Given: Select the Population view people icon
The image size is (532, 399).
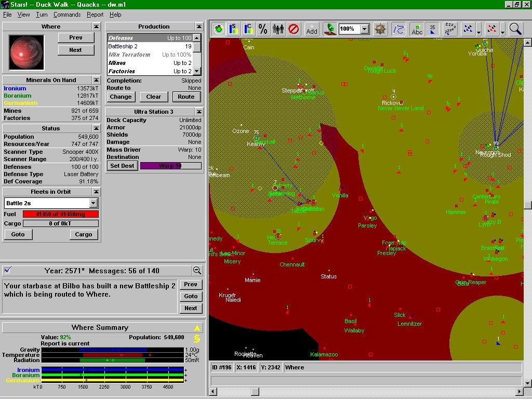Looking at the screenshot, I should pos(278,29).
